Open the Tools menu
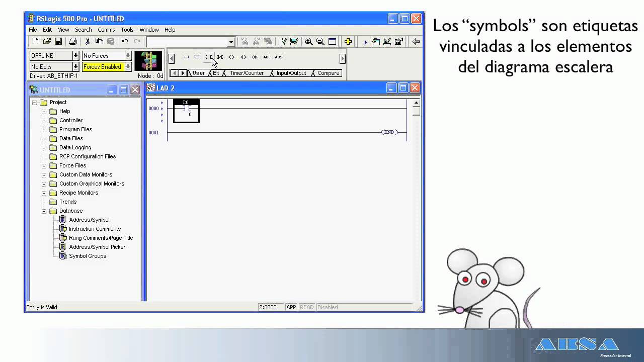Viewport: 644px width, 362px height. point(127,30)
